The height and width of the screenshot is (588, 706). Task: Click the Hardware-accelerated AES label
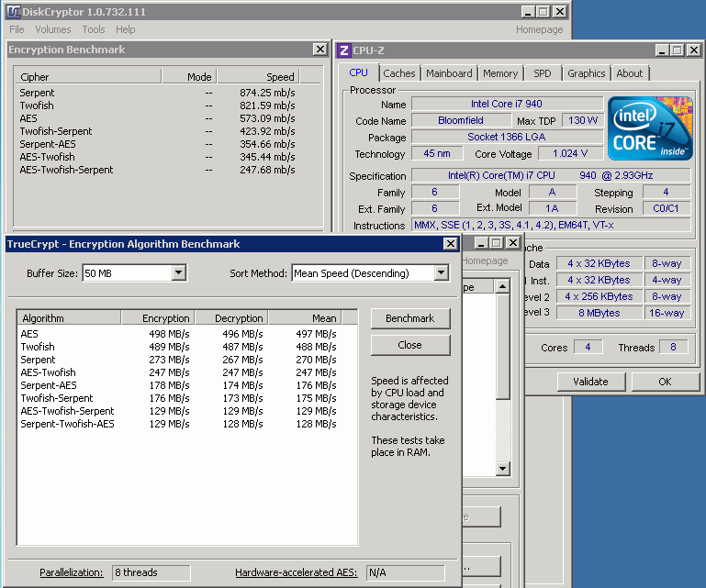coord(297,572)
